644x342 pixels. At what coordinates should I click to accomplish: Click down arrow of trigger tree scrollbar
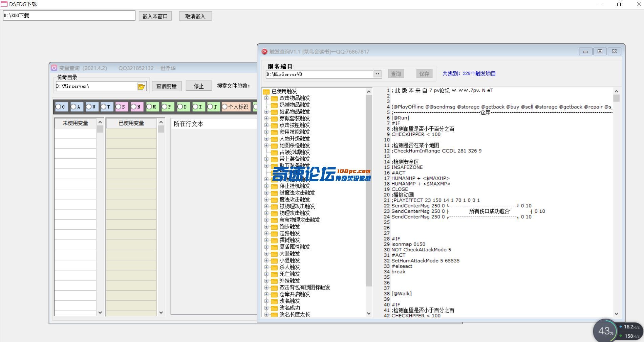click(x=369, y=313)
